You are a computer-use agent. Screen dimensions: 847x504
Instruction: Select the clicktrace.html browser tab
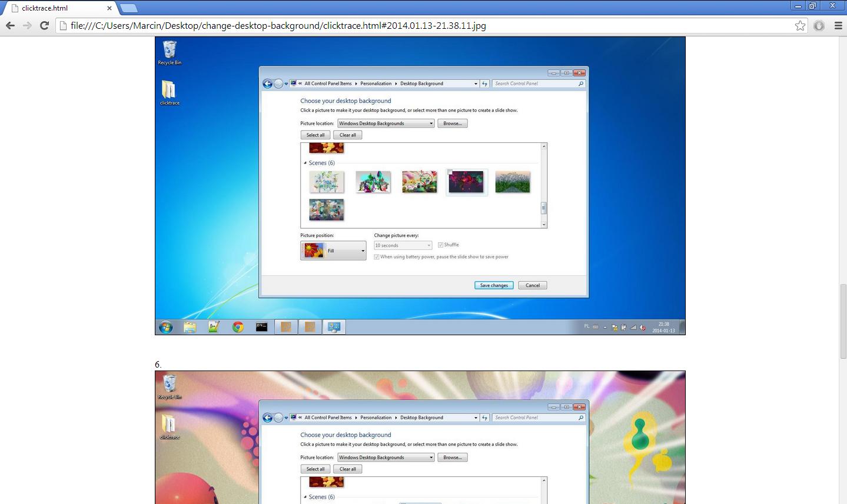[59, 8]
